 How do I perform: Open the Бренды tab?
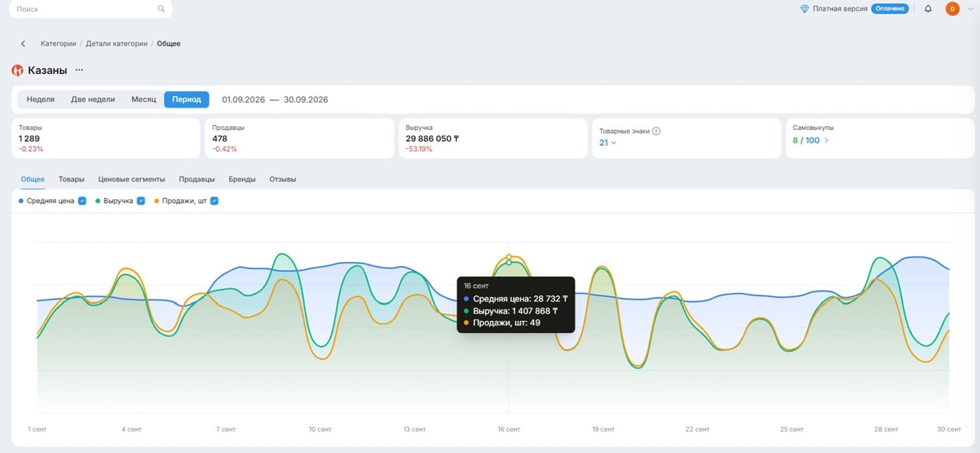pos(242,179)
